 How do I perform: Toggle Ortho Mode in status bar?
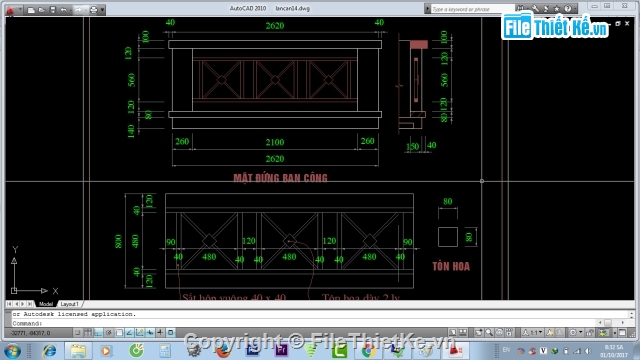98,333
